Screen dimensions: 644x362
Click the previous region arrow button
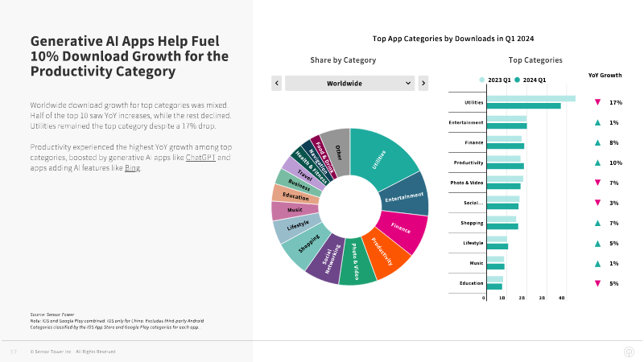pyautogui.click(x=276, y=84)
